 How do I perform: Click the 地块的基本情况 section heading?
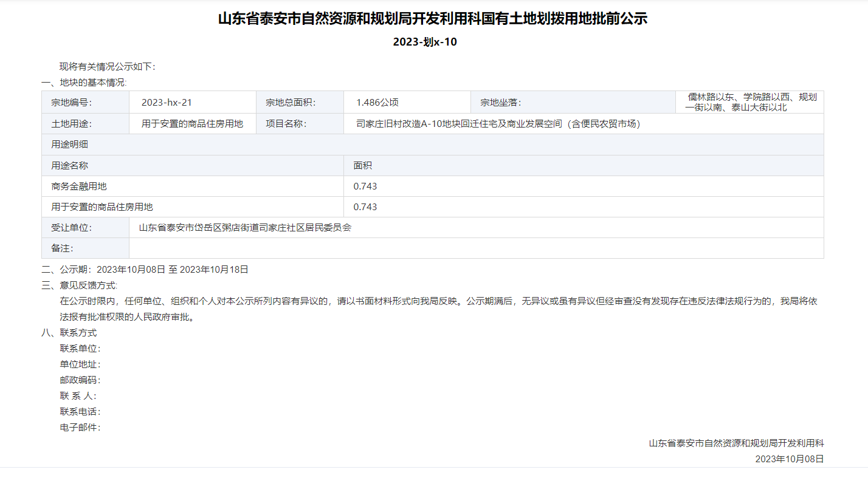(x=84, y=83)
